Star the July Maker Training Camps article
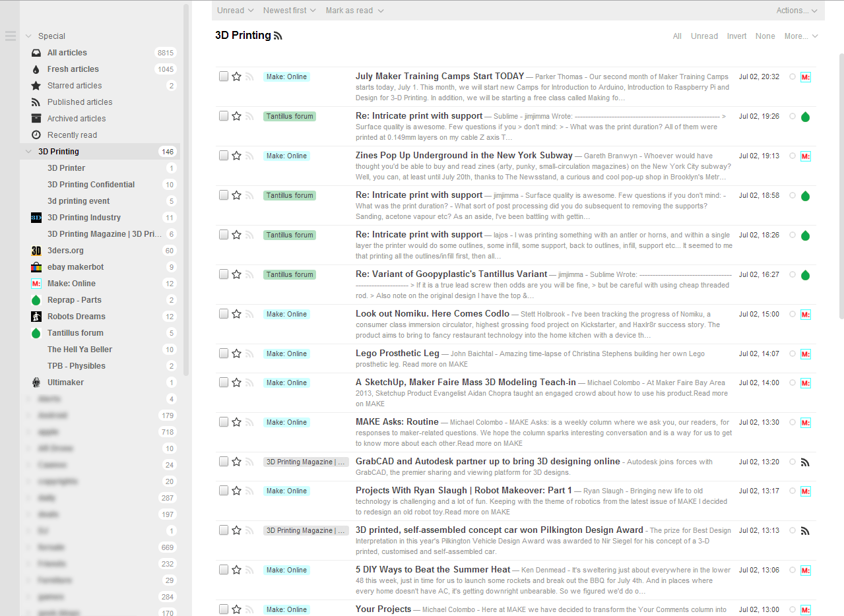Screen dimensions: 844x616 click(x=236, y=77)
